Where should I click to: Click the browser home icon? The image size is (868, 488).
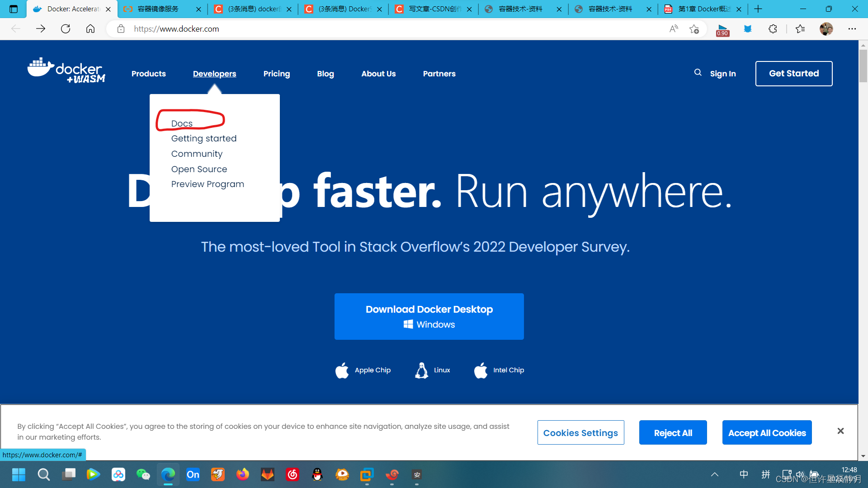tap(90, 29)
